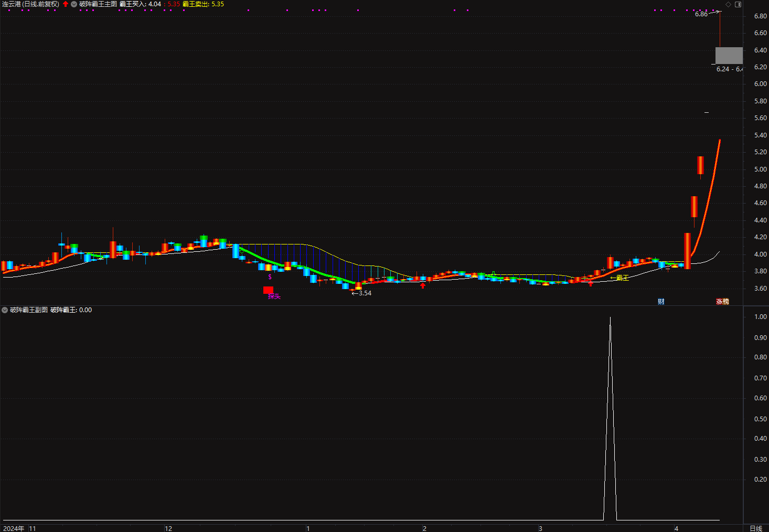Click the red 探头 signal marker
Image resolution: width=769 pixels, height=532 pixels.
click(x=268, y=290)
